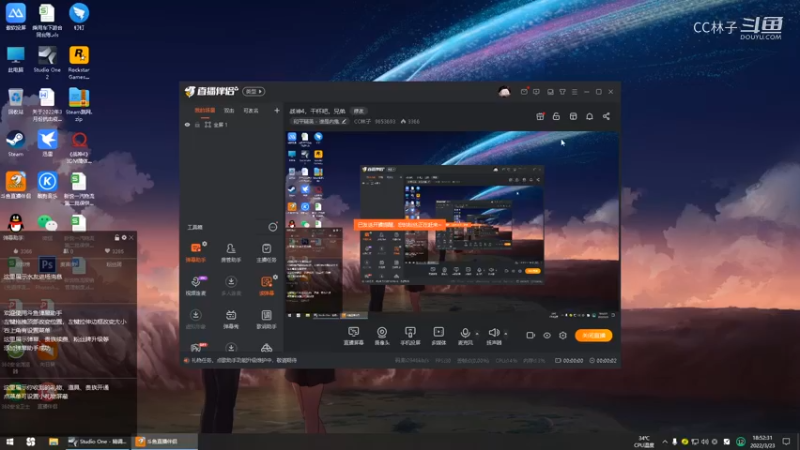This screenshot has height=450, width=800.
Task: Open the 主播任务 tool icon
Action: [266, 252]
